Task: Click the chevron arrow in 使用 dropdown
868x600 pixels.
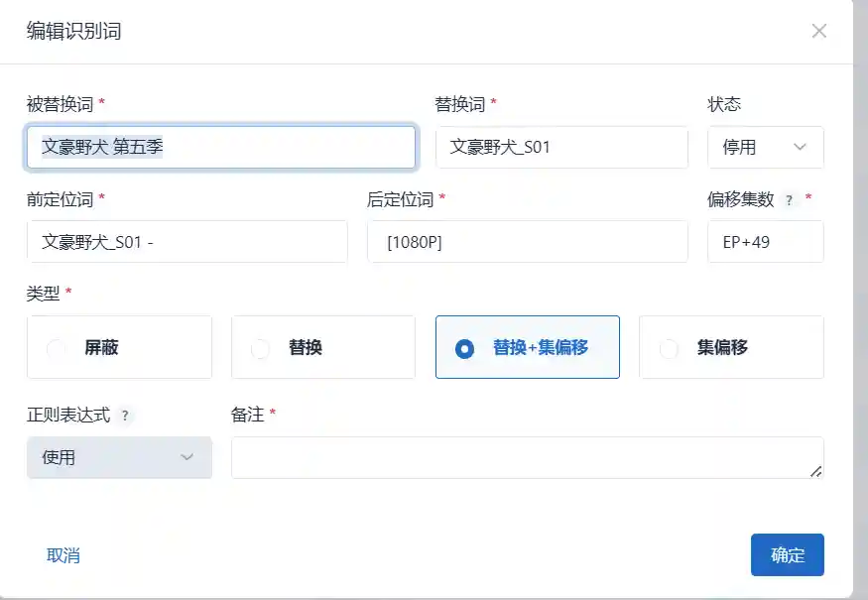Action: 186,457
